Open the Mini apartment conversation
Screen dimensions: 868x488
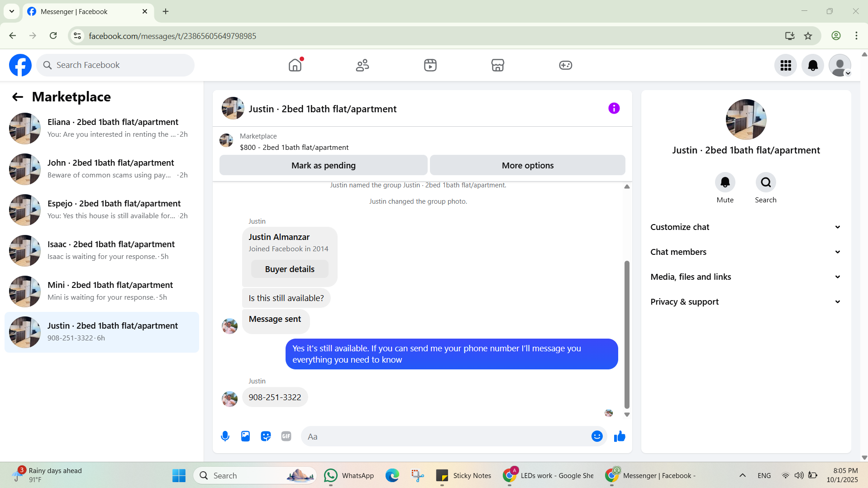pos(102,292)
